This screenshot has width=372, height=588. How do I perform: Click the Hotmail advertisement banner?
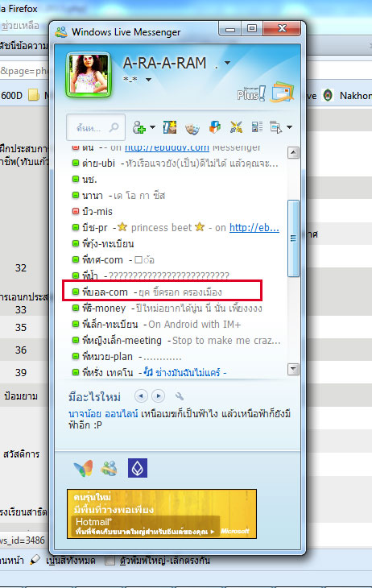(162, 514)
